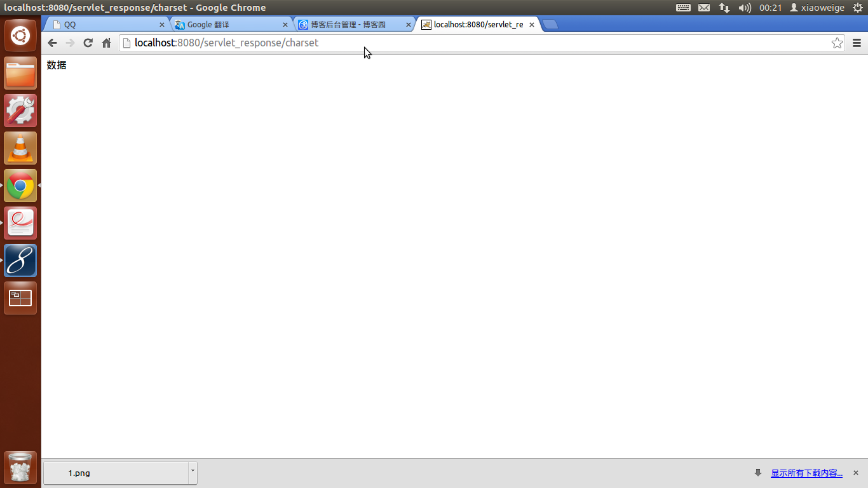
Task: Reload the current page
Action: (x=88, y=43)
